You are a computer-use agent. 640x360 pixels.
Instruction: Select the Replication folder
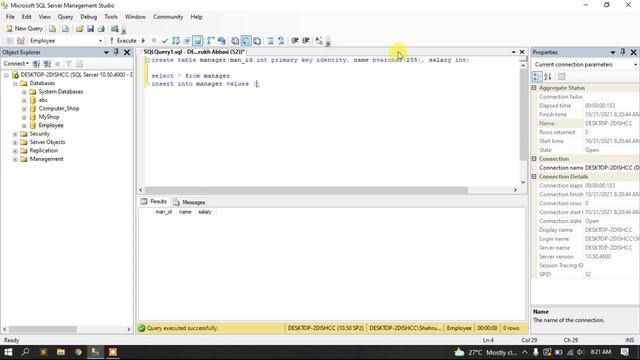pyautogui.click(x=44, y=151)
